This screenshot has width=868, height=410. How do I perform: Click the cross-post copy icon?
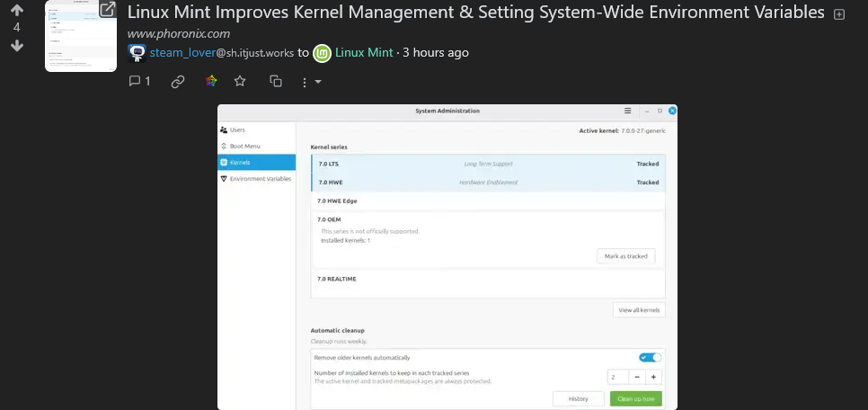pos(276,82)
